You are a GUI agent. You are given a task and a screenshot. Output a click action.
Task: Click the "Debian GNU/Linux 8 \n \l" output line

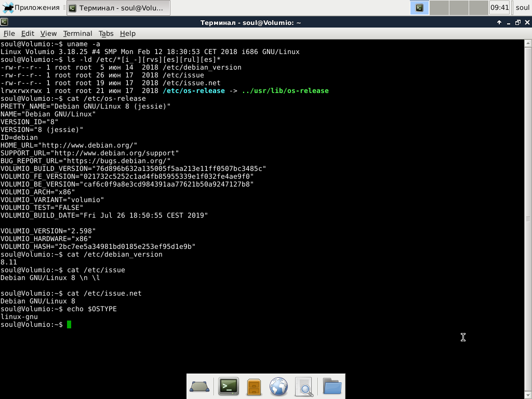coord(50,278)
